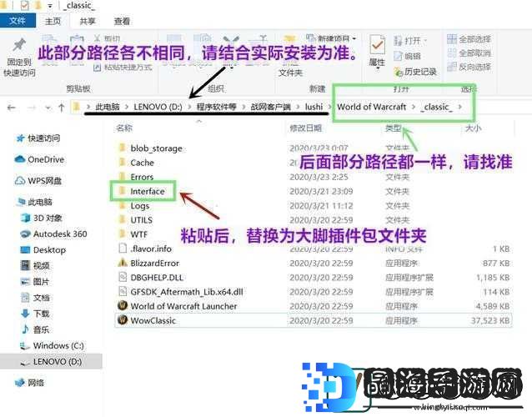The width and height of the screenshot is (532, 417).
Task: Open 下载 folder in the sidebar
Action: pyautogui.click(x=35, y=314)
